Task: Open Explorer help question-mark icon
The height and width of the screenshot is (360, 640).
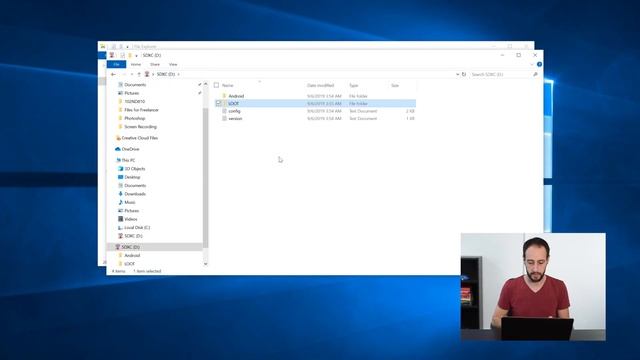Action: click(x=539, y=64)
